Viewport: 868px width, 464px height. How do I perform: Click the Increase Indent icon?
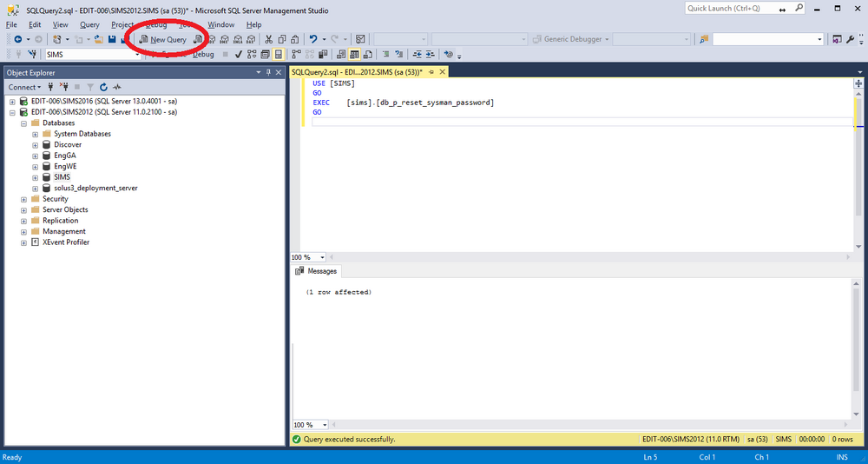431,55
